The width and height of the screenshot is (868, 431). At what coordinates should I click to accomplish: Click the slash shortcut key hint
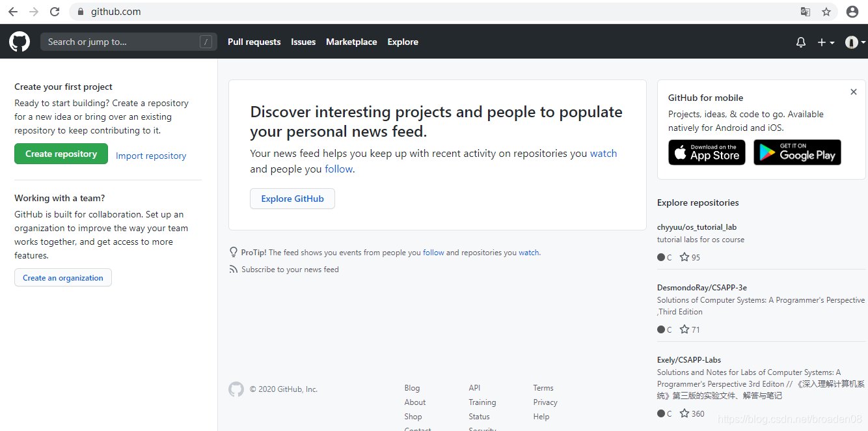click(206, 42)
